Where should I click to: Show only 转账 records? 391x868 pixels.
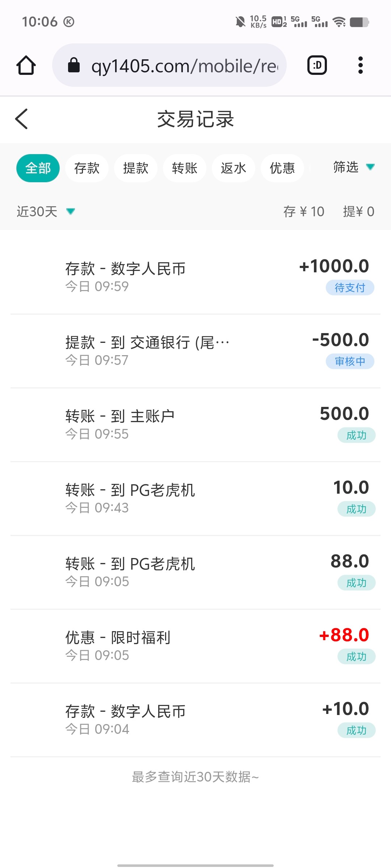pos(185,168)
